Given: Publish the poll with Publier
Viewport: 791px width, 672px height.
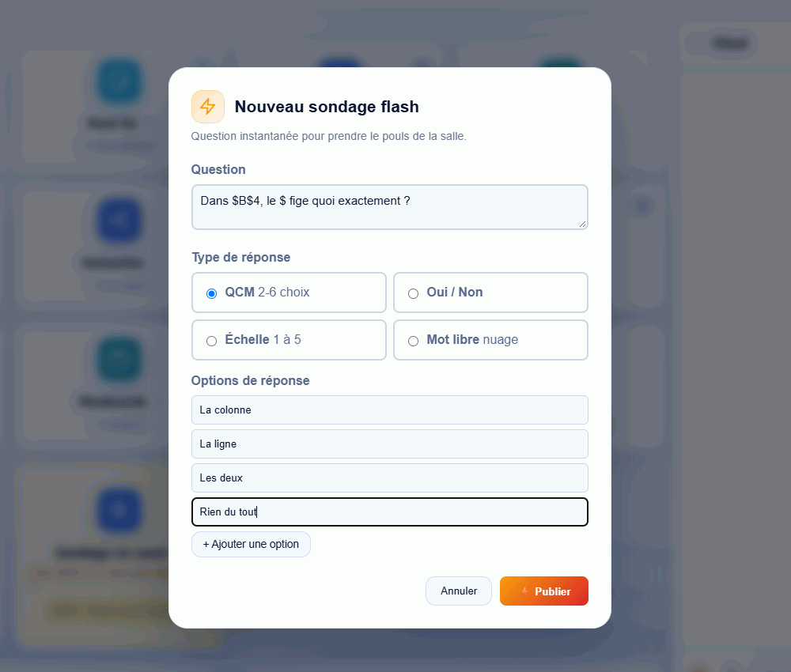Looking at the screenshot, I should (544, 591).
